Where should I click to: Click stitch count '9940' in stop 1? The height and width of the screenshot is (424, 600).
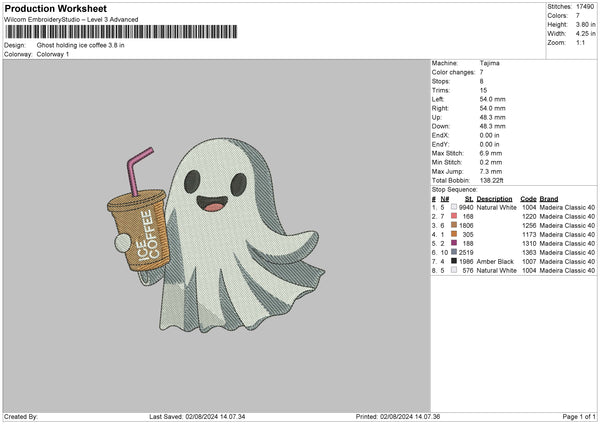pos(466,207)
